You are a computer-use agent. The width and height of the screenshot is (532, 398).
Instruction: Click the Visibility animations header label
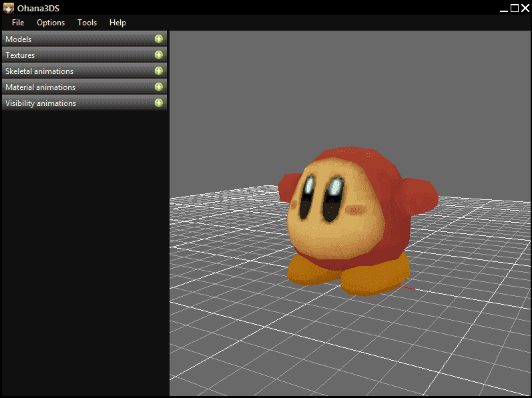[x=41, y=103]
